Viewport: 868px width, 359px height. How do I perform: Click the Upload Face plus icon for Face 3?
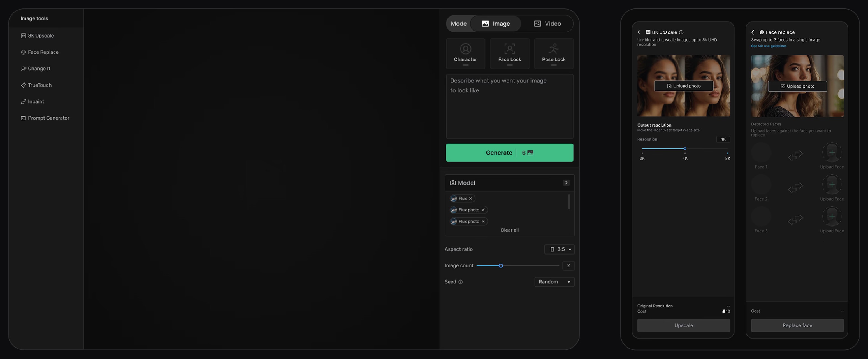click(x=832, y=217)
